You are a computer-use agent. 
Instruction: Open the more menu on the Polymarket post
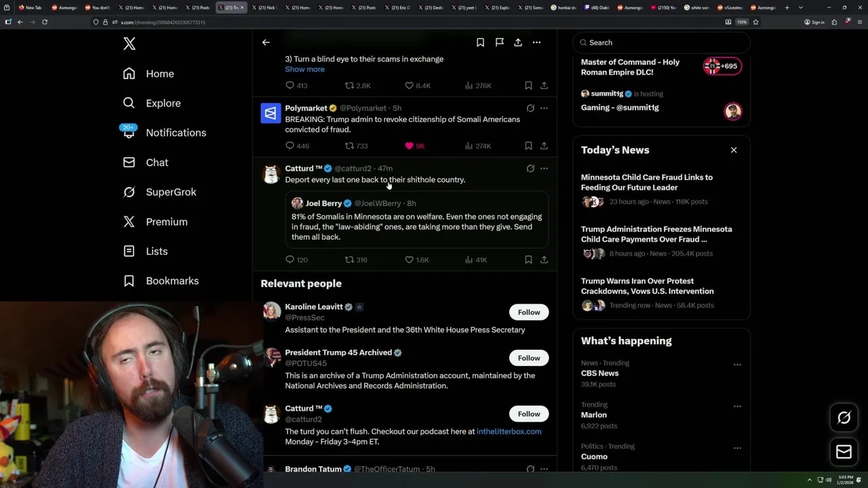(x=544, y=108)
